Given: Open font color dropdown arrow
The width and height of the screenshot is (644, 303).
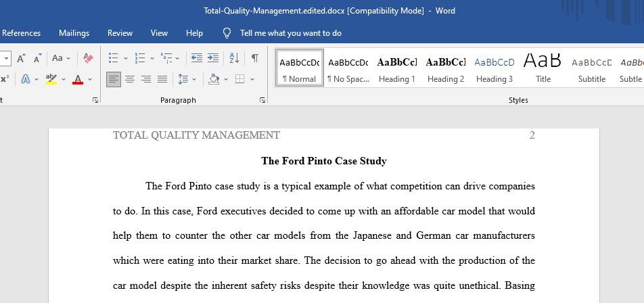Looking at the screenshot, I should (90, 79).
